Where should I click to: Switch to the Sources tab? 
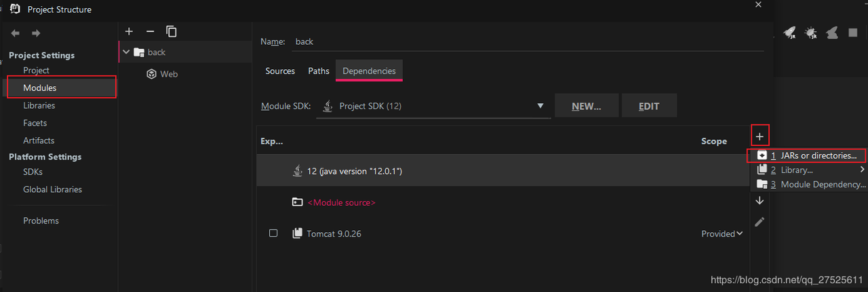(280, 71)
